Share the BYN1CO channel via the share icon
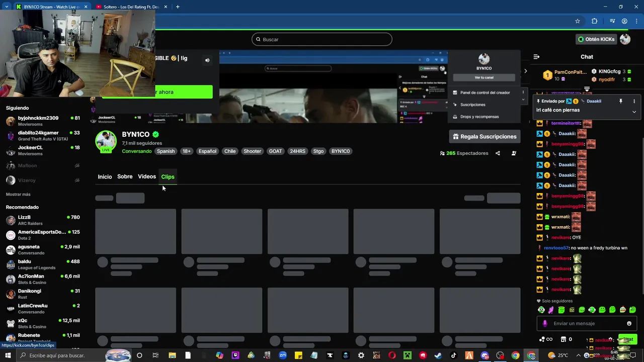The width and height of the screenshot is (644, 362). pyautogui.click(x=498, y=153)
